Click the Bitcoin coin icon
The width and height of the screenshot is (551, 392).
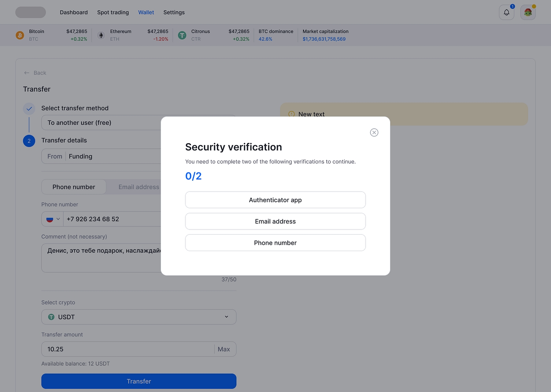[x=20, y=35]
